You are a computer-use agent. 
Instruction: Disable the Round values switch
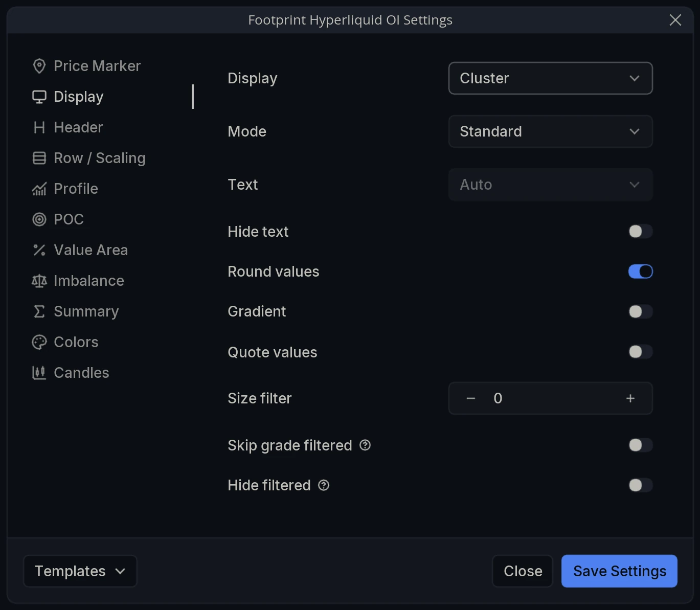point(641,272)
